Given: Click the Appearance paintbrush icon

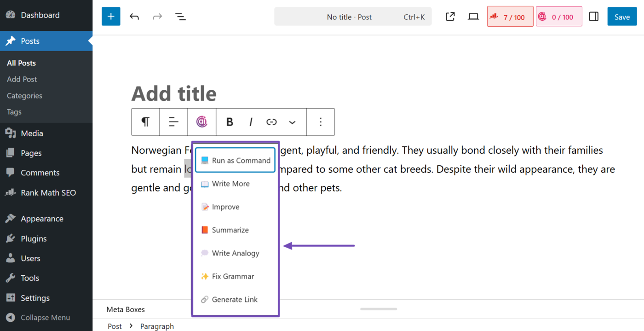Looking at the screenshot, I should click(x=11, y=219).
